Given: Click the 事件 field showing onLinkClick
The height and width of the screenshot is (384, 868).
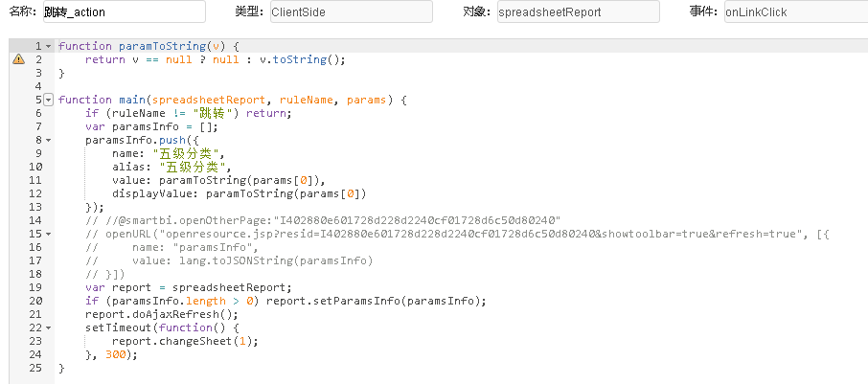Looking at the screenshot, I should click(796, 11).
